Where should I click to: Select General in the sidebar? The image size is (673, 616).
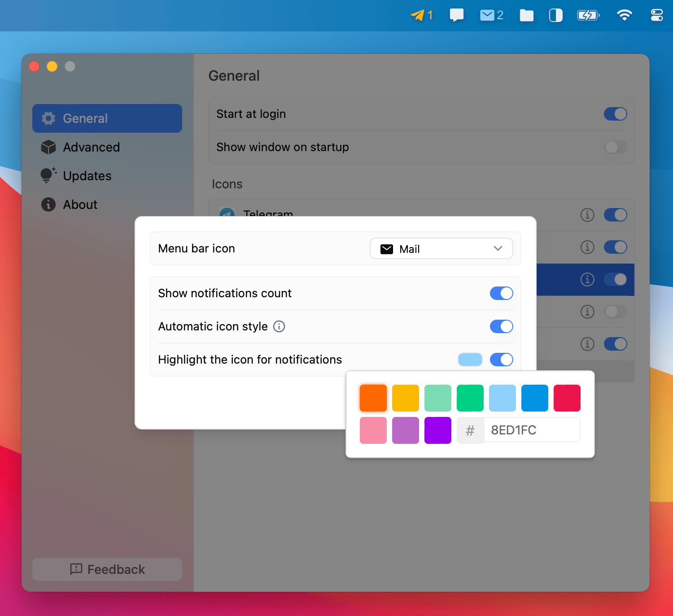click(107, 118)
